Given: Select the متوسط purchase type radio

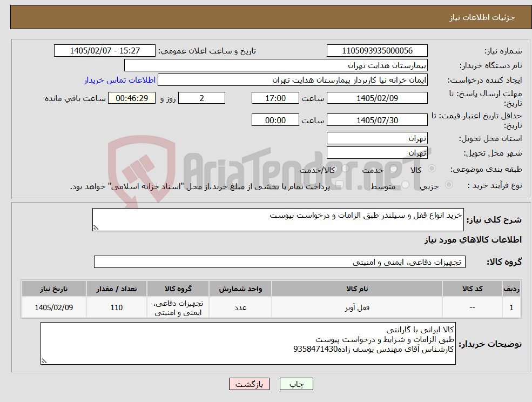Looking at the screenshot, I should pos(406,185).
